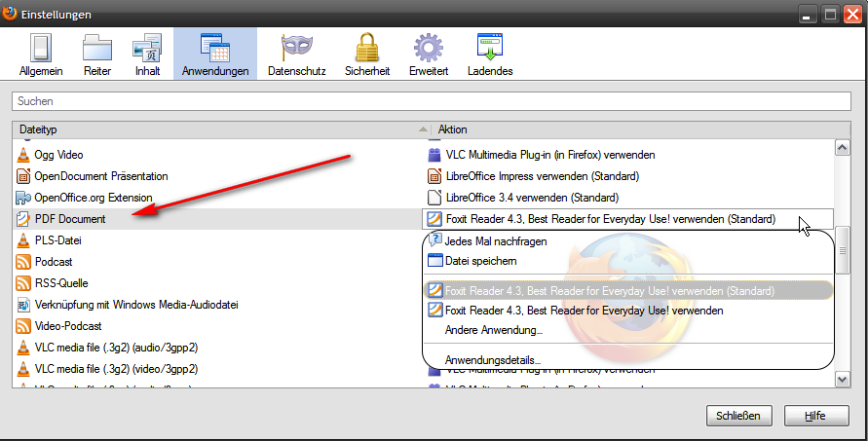Select the PLS-Datei row
This screenshot has width=868, height=441.
tap(217, 240)
